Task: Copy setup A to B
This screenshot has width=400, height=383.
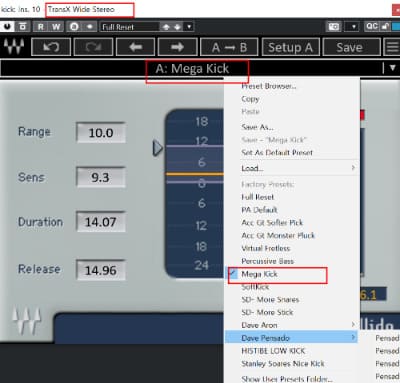Action: tap(229, 47)
